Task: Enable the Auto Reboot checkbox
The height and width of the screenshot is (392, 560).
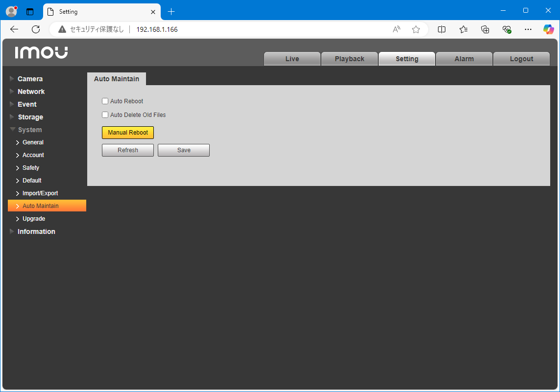Action: 105,101
